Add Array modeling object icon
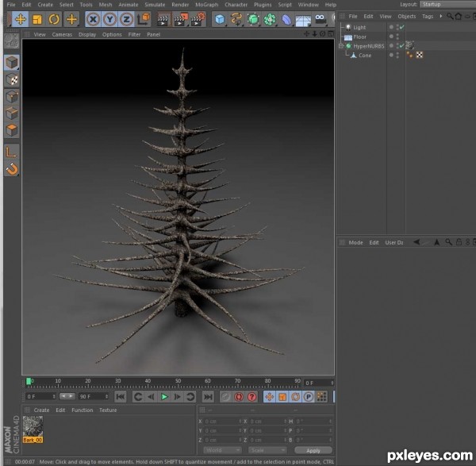Screen dimensions: 476x466 (x=270, y=19)
